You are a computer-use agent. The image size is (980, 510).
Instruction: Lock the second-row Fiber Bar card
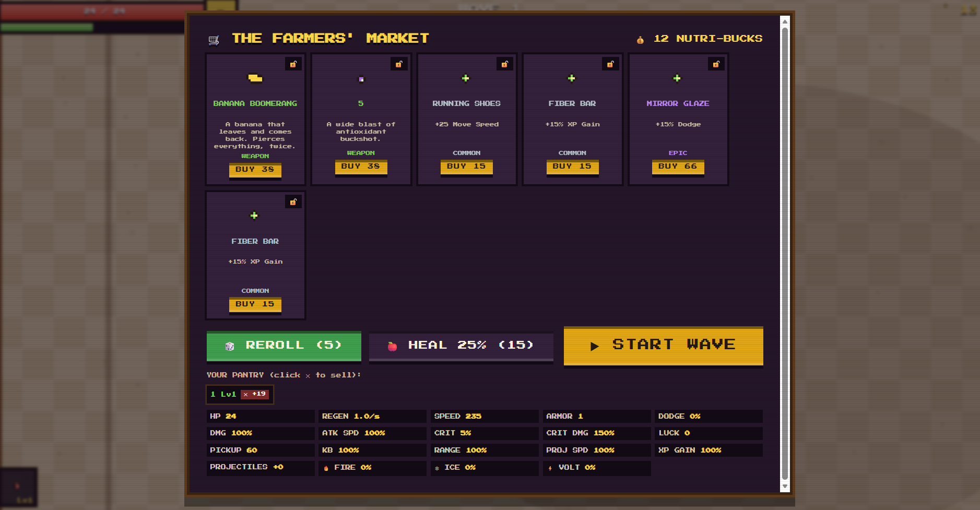point(293,202)
